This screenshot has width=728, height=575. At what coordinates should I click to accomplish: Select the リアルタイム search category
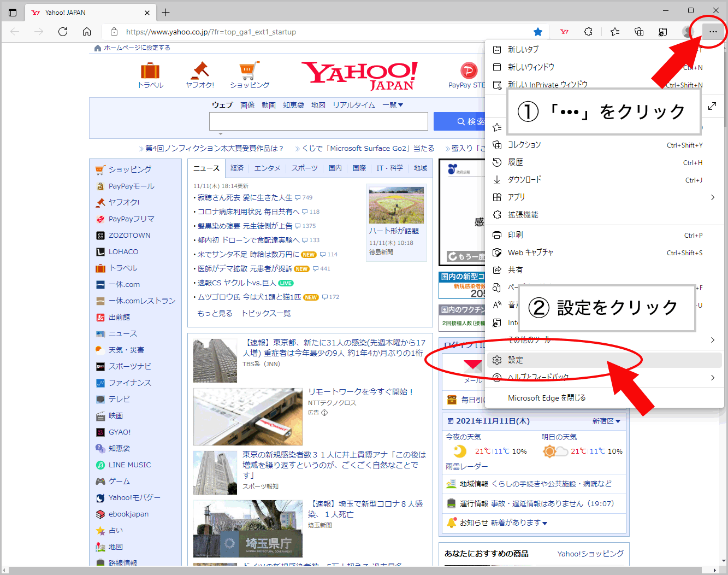click(x=354, y=105)
